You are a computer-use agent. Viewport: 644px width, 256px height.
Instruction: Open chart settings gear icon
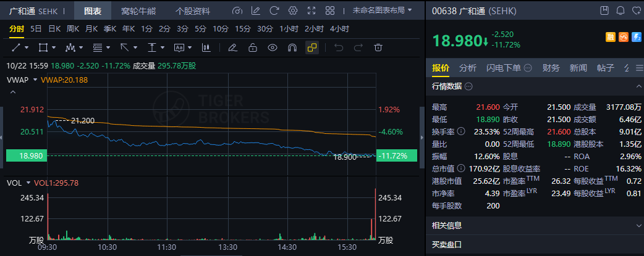click(293, 10)
